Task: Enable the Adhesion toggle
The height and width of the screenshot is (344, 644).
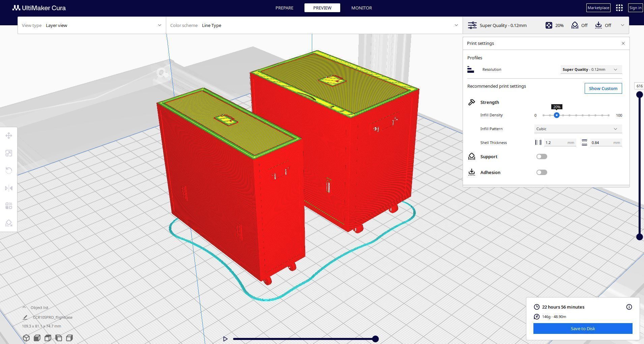Action: click(x=542, y=172)
